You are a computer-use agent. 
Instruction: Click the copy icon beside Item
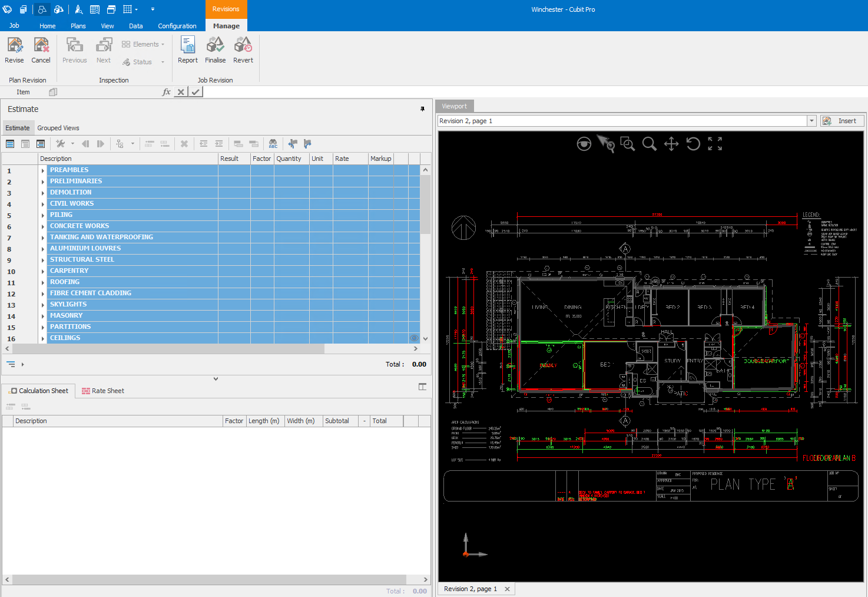tap(53, 92)
